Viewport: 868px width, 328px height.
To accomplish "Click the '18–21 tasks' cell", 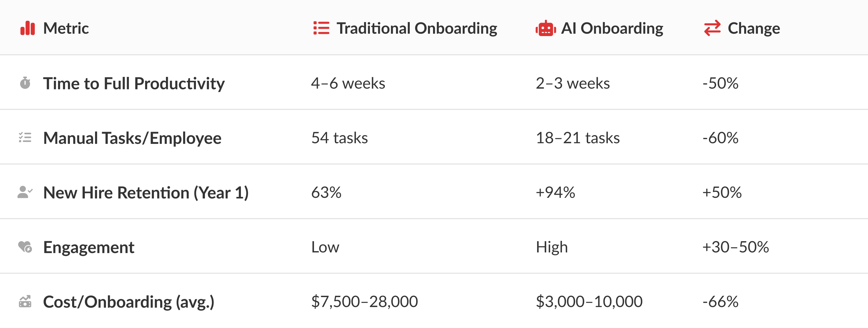I will pyautogui.click(x=578, y=138).
